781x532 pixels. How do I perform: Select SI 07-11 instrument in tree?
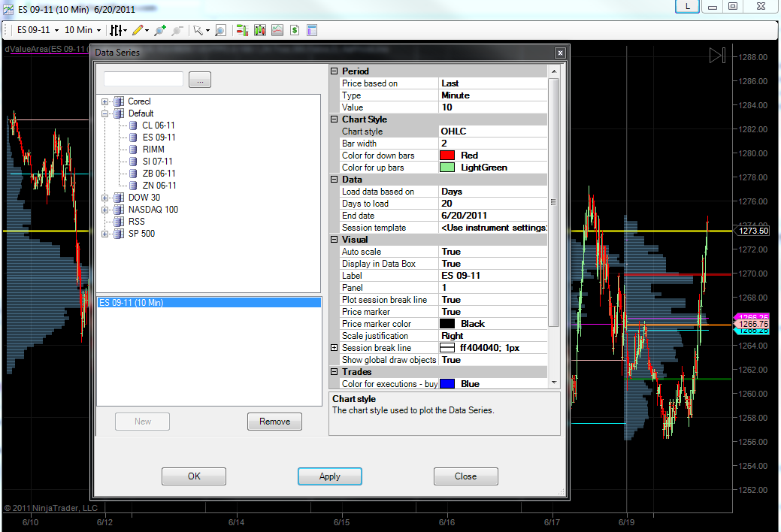coord(157,162)
